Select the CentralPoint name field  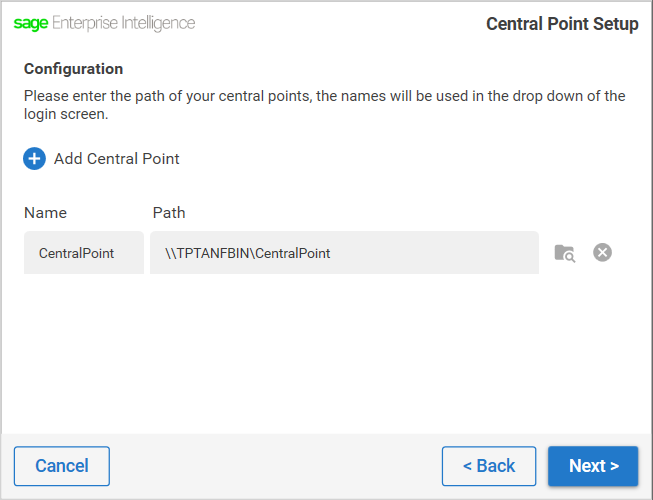[x=84, y=253]
